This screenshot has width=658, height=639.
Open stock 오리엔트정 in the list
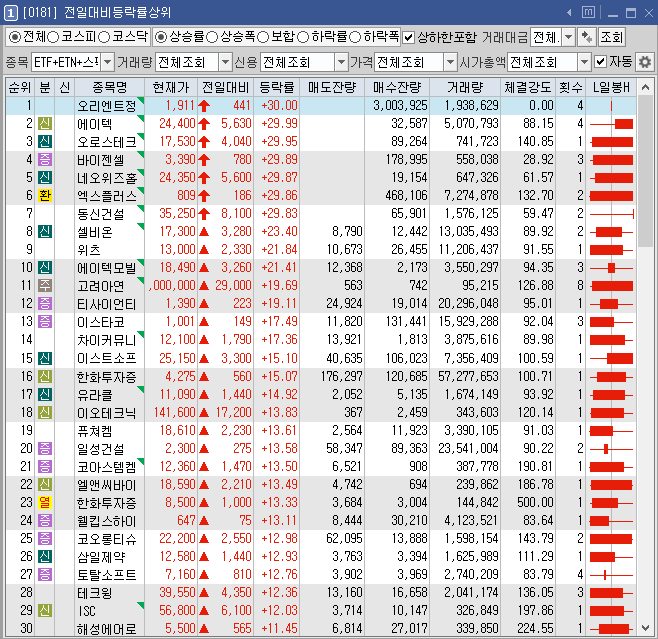pyautogui.click(x=107, y=106)
